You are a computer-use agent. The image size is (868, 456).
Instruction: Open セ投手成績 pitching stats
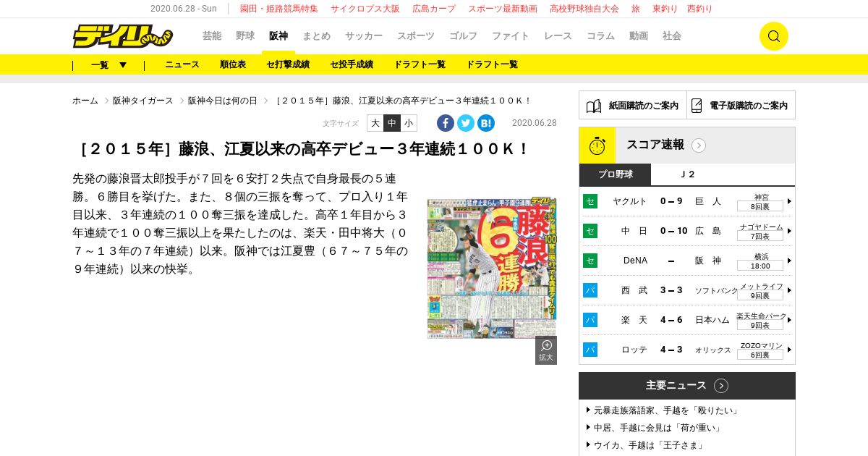click(352, 64)
